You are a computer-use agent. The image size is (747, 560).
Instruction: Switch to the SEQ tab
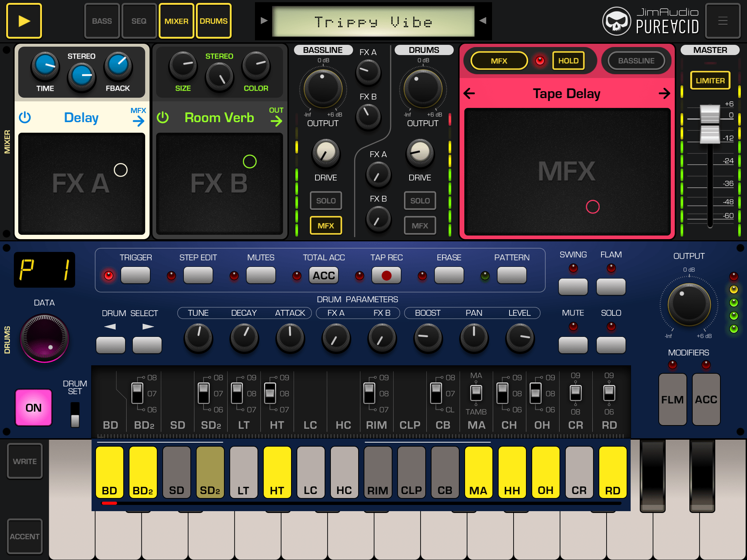(x=139, y=21)
